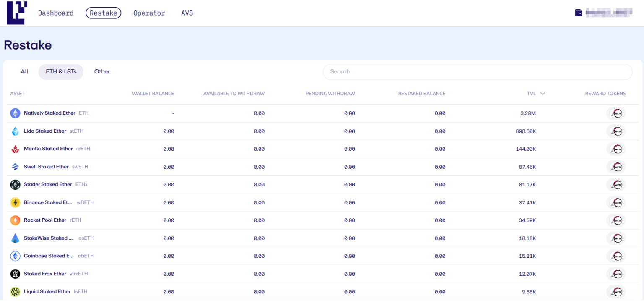
Task: Click the Binance Staked Ether wBETH icon
Action: pyautogui.click(x=15, y=203)
